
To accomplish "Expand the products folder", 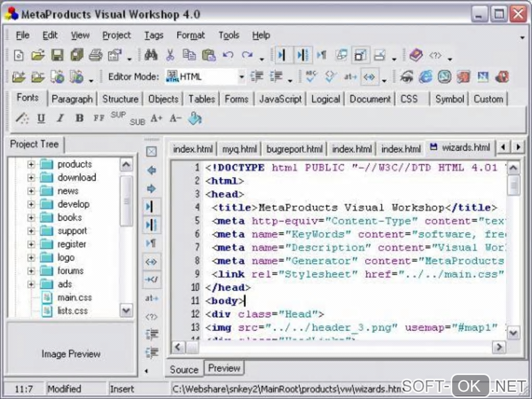I will [31, 164].
